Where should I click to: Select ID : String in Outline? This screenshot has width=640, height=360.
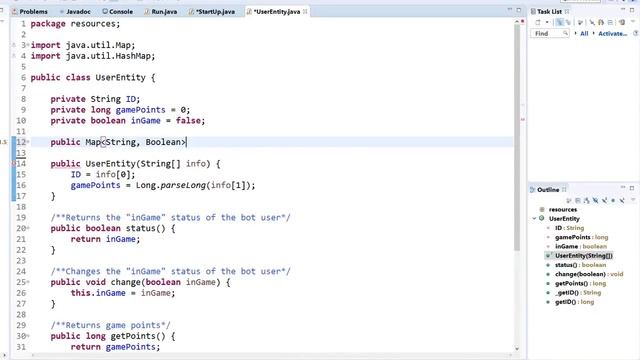pos(569,228)
